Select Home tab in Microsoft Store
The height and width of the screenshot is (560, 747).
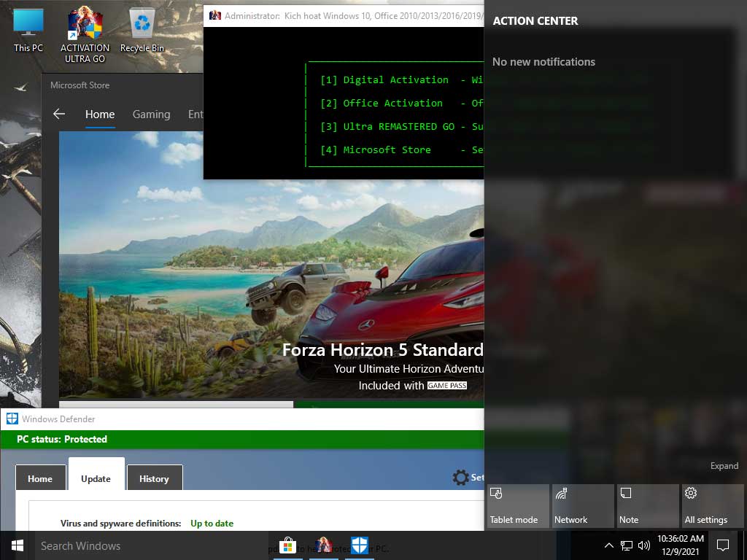tap(100, 114)
